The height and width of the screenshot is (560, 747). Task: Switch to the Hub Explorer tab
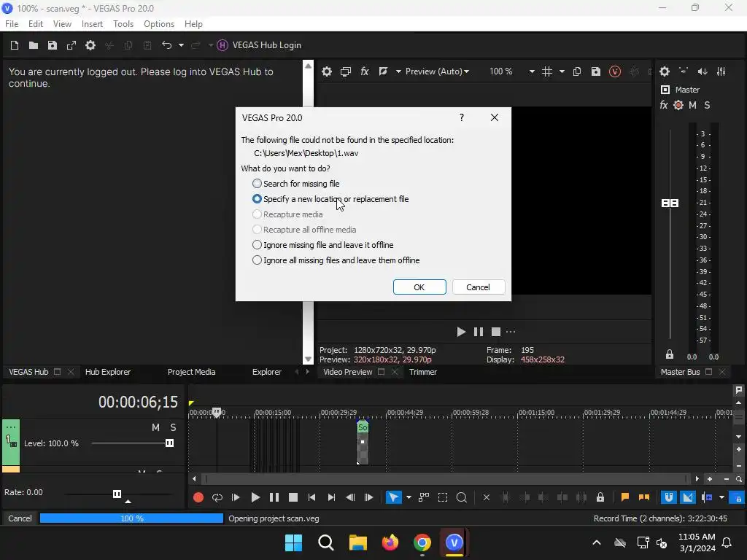click(x=108, y=372)
